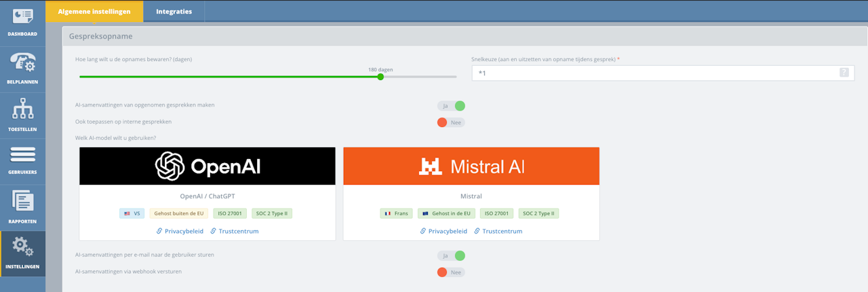This screenshot has height=292, width=868.
Task: Switch to Integraties tab
Action: [x=174, y=12]
